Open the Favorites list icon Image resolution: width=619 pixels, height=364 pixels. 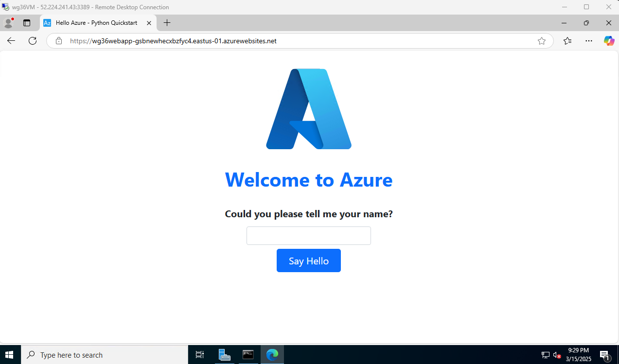click(x=567, y=41)
